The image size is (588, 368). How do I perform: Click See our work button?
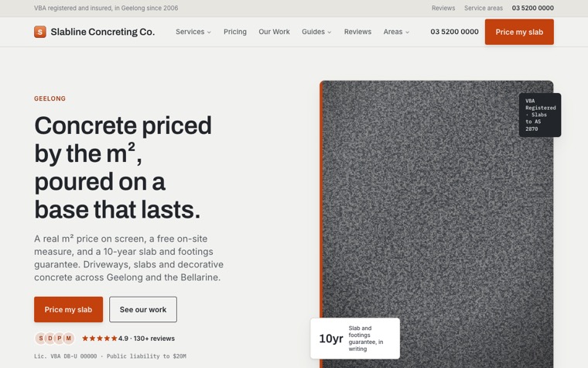(143, 309)
